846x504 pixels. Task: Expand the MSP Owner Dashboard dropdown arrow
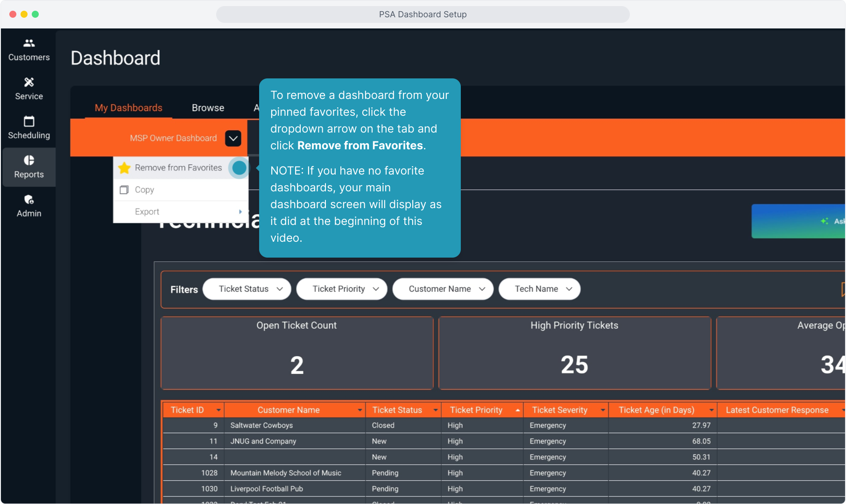(233, 138)
